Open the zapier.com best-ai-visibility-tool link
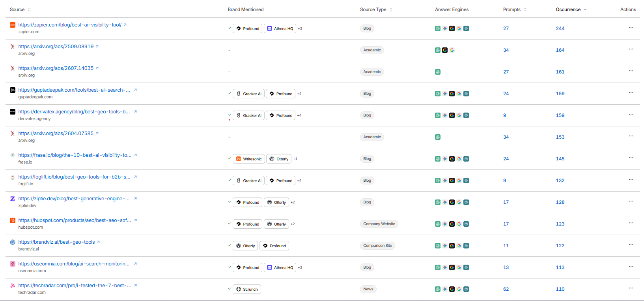Viewport: 644px width, 301px height. 70,24
